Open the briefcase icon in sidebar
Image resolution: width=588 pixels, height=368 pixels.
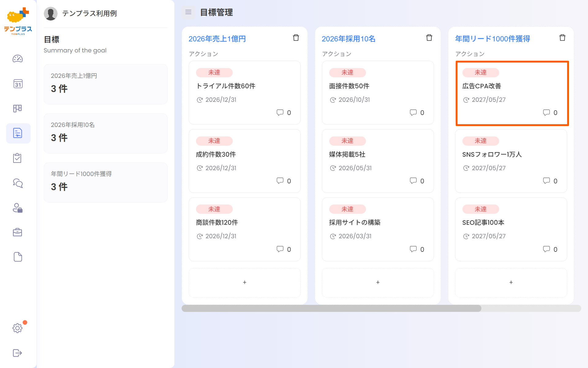point(17,232)
